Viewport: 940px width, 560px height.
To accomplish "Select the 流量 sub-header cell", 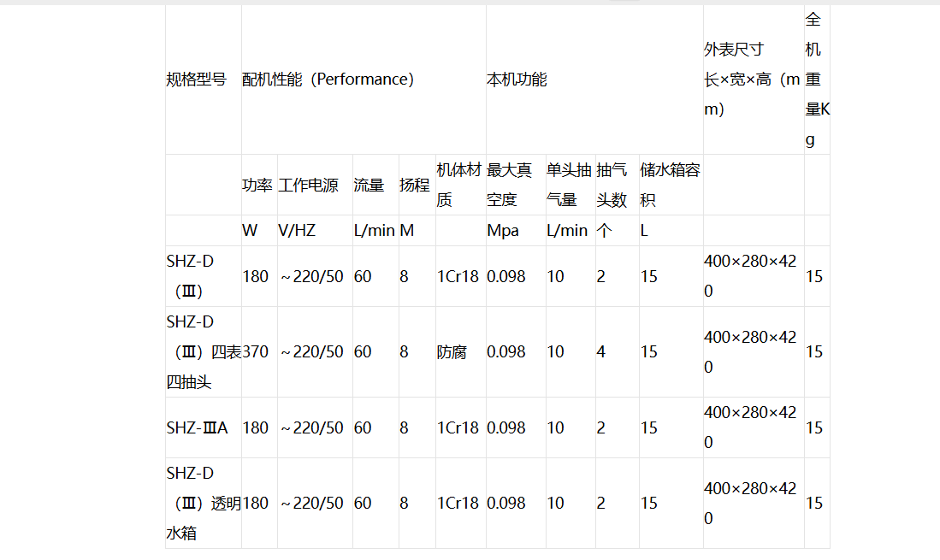I will (x=369, y=185).
